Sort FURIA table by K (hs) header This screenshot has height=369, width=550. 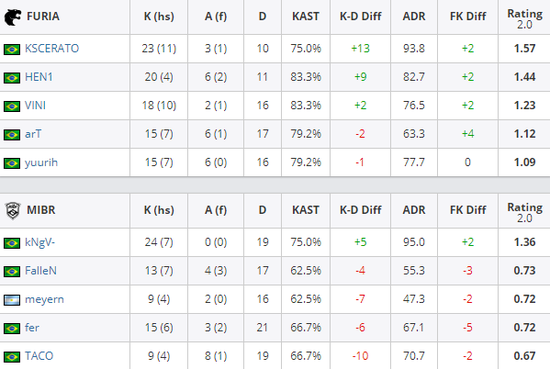(x=159, y=16)
